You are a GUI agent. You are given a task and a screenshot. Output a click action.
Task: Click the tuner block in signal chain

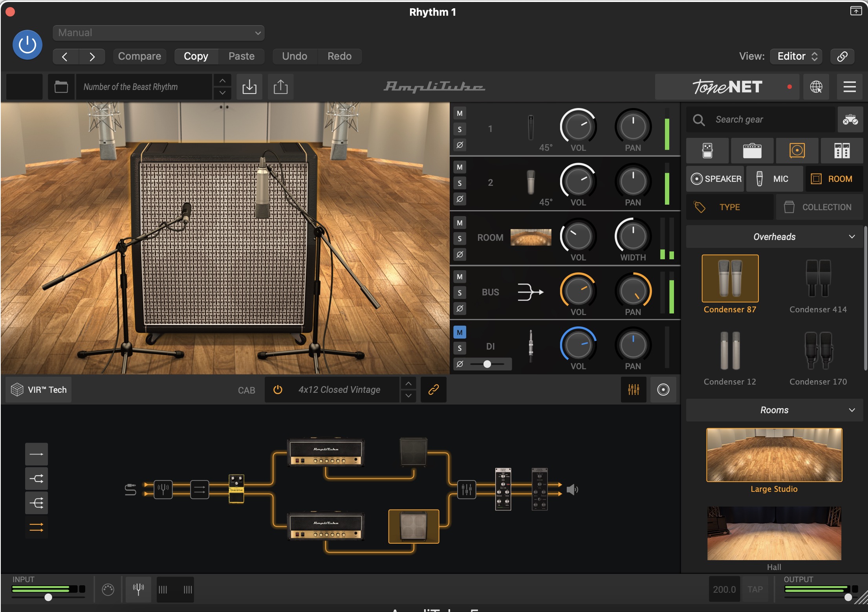pyautogui.click(x=163, y=489)
